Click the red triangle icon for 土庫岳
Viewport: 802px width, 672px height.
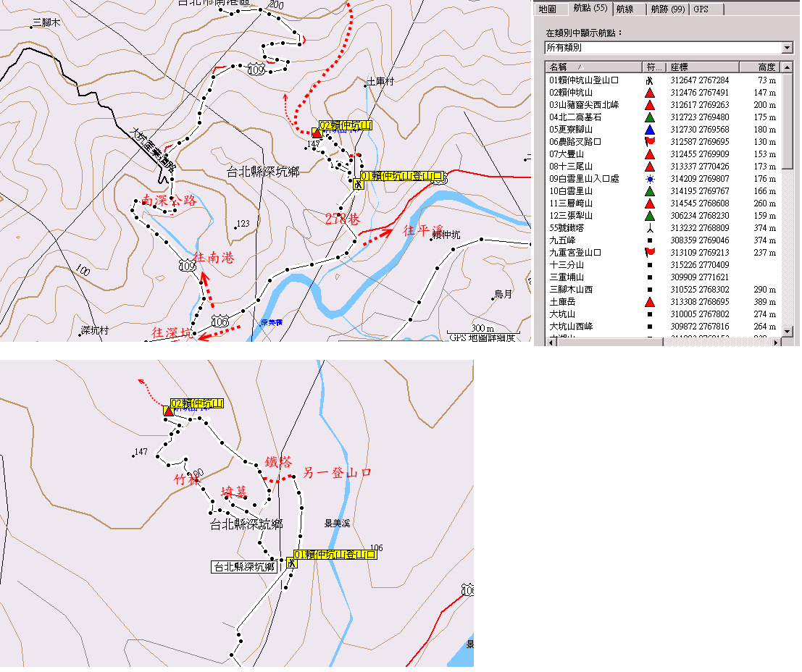[x=650, y=301]
